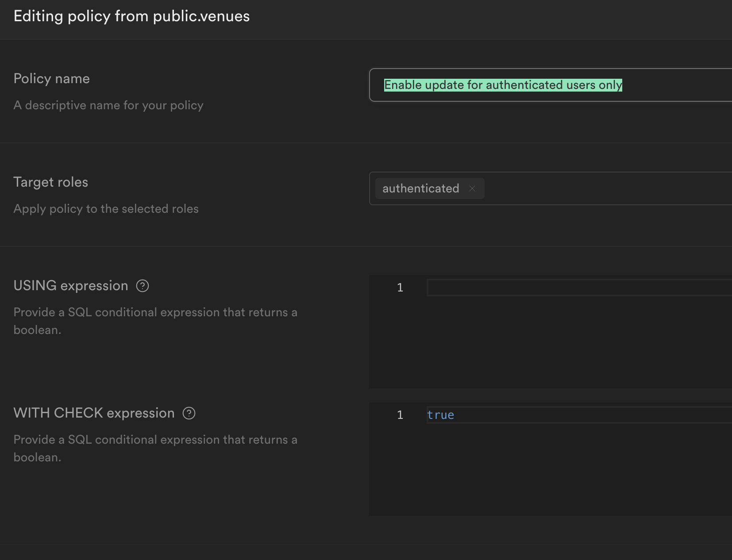Click "Apply policy to the selected roles" text
The image size is (732, 560).
click(x=106, y=209)
